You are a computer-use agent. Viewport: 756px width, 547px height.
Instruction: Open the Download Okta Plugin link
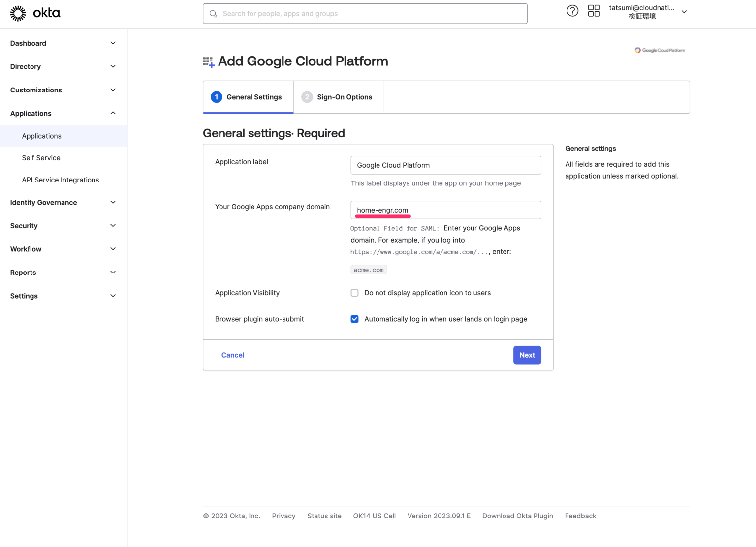517,516
